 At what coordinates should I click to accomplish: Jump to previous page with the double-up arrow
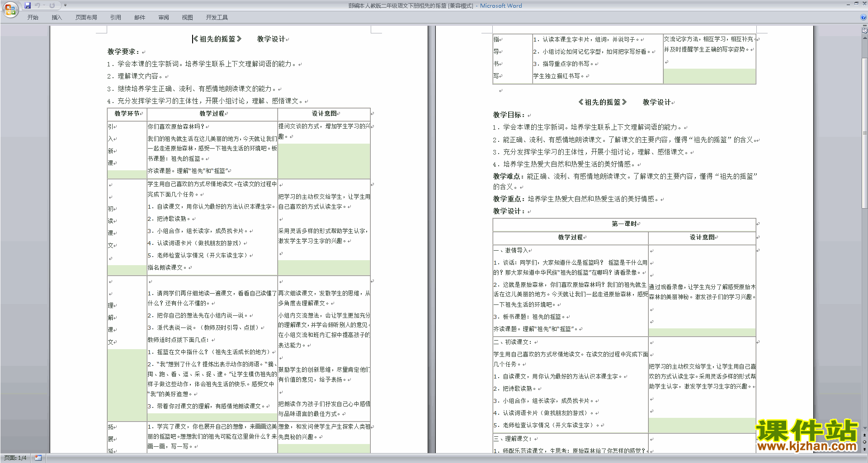865,435
